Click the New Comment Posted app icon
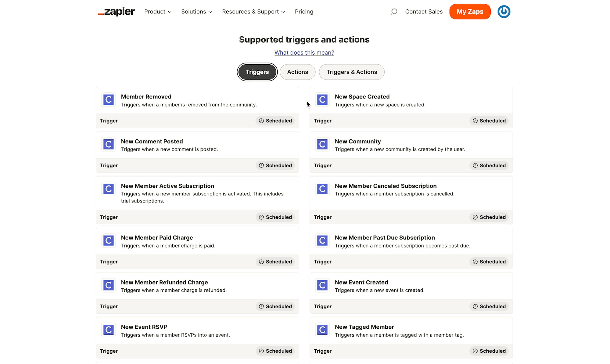 [x=108, y=145]
